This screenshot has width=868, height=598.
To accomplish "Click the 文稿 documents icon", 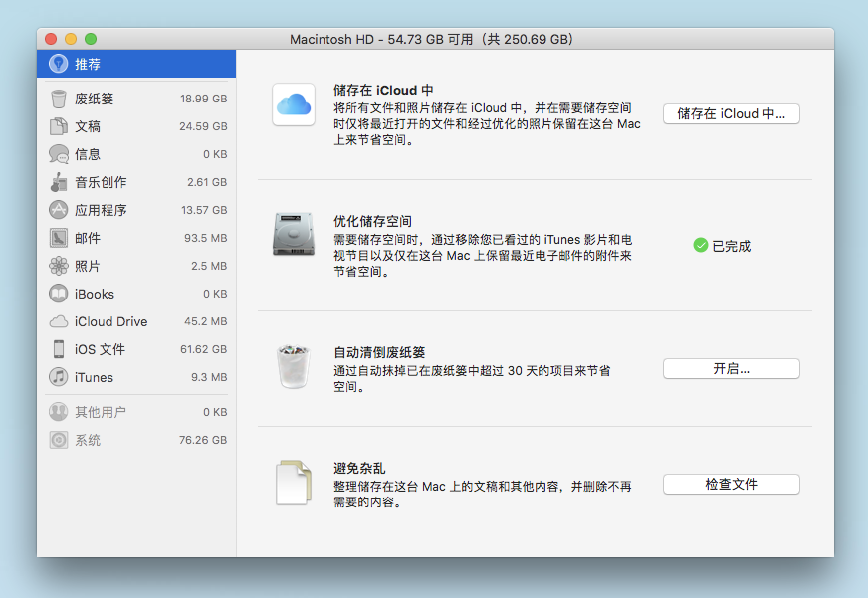I will pos(58,126).
